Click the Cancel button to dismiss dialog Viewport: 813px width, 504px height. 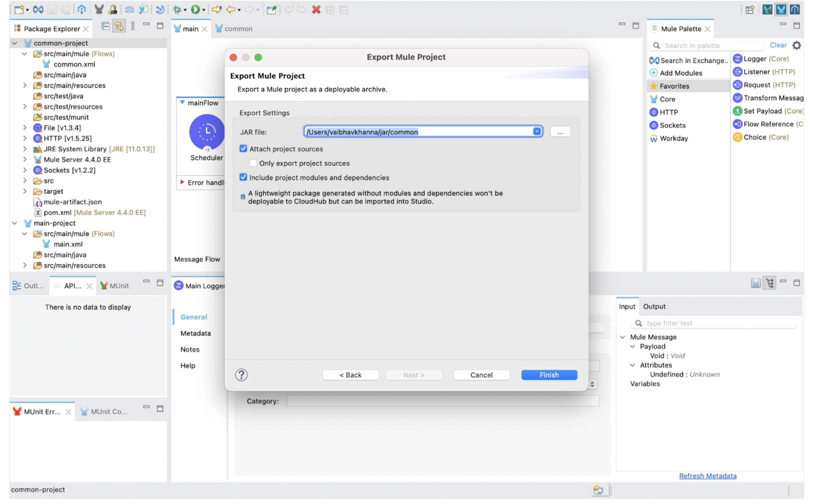[481, 375]
